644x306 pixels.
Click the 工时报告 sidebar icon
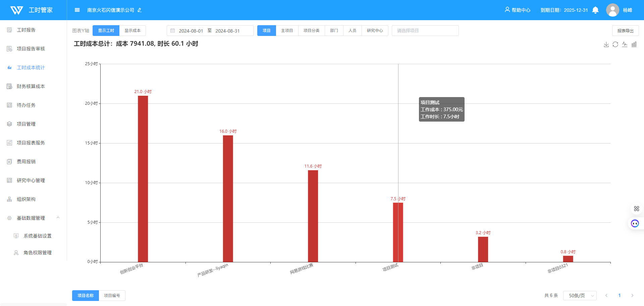(x=9, y=30)
